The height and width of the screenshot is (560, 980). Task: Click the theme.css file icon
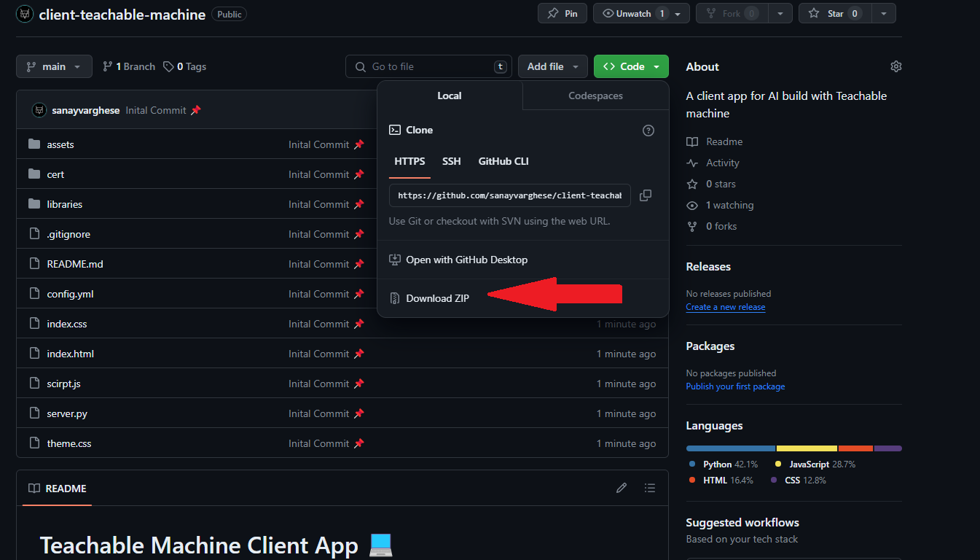coord(34,443)
